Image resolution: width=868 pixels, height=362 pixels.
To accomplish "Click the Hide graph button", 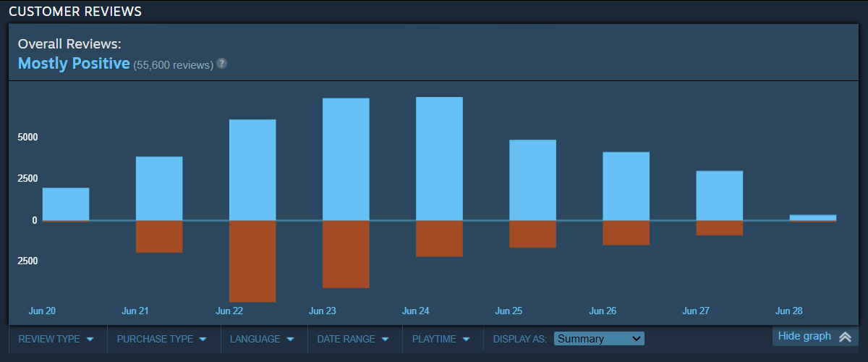I will (x=814, y=336).
